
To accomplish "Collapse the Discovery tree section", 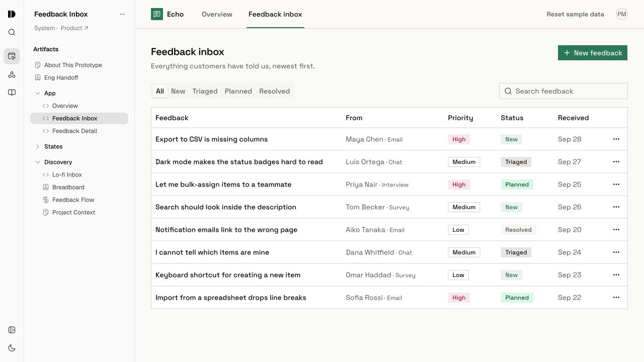I will [x=38, y=162].
